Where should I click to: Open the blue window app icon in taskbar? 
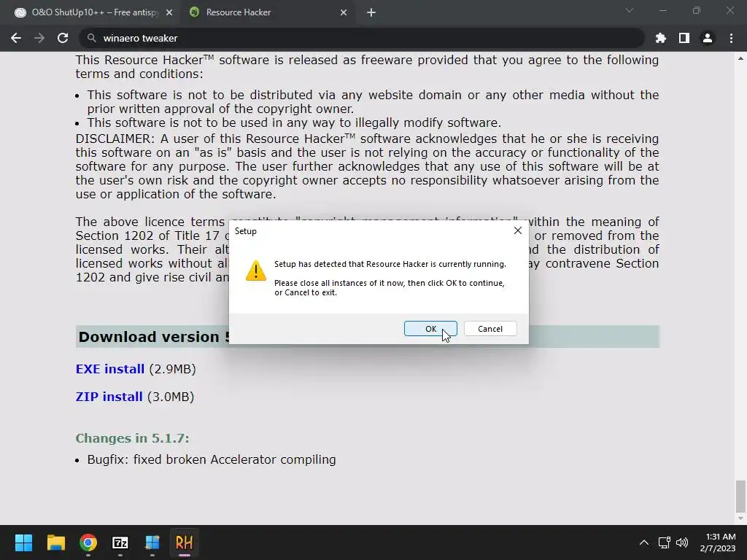point(152,542)
